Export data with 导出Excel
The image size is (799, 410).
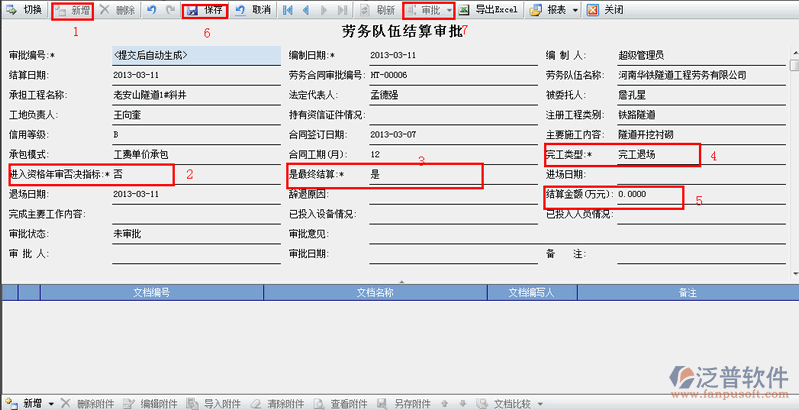click(489, 10)
